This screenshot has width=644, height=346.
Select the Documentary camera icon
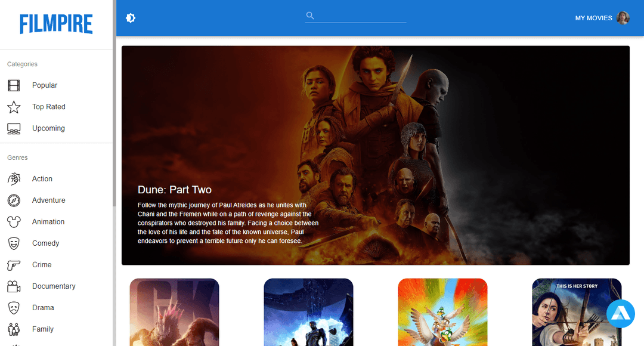[x=14, y=286]
